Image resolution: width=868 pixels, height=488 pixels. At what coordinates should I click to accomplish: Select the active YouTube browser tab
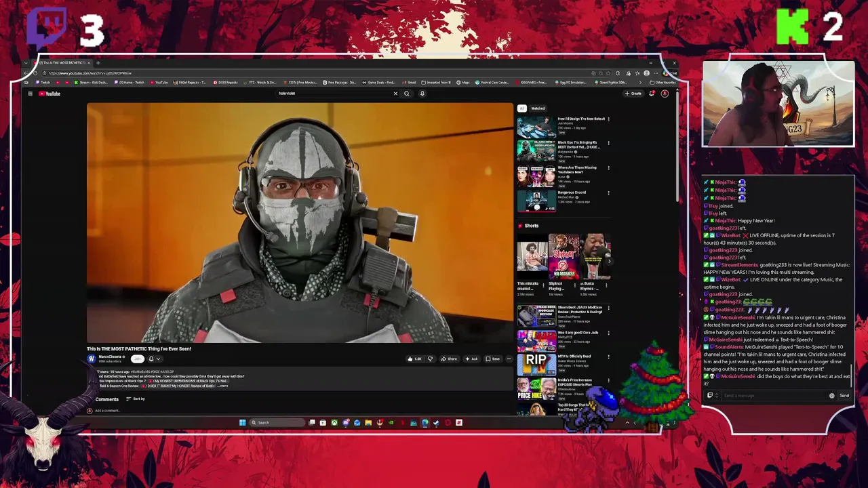coord(62,63)
